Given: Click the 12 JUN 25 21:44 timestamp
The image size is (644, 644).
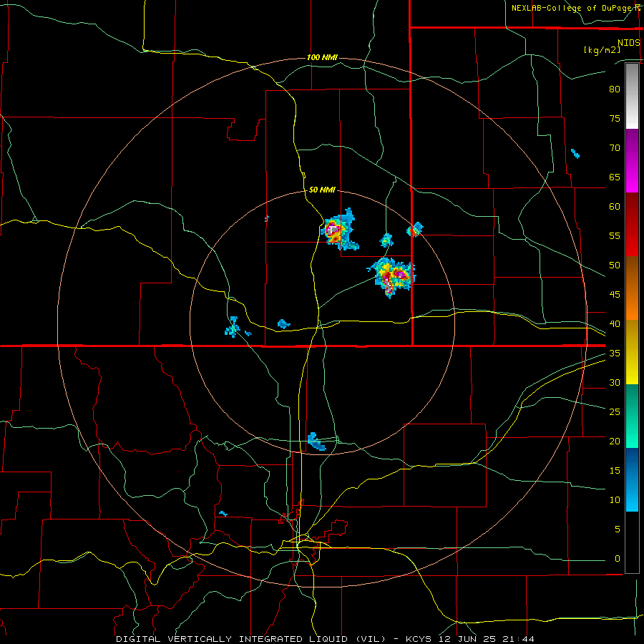Looking at the screenshot, I should tap(487, 639).
